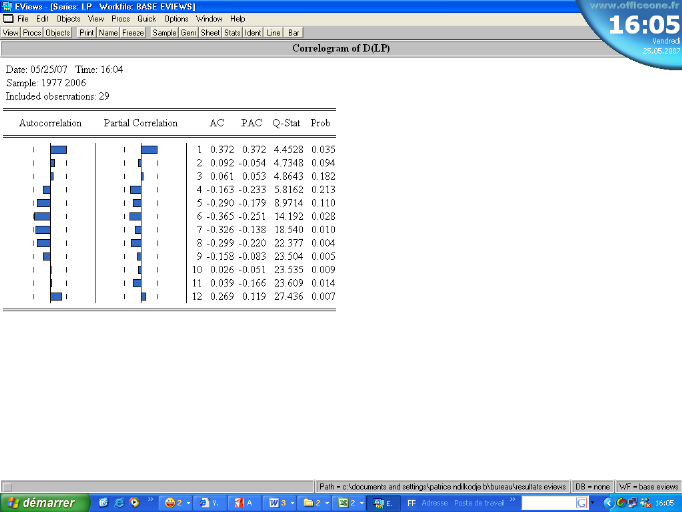Launch Internet Explorer from quick launch
Viewport: 682px width, 512px height.
119,503
